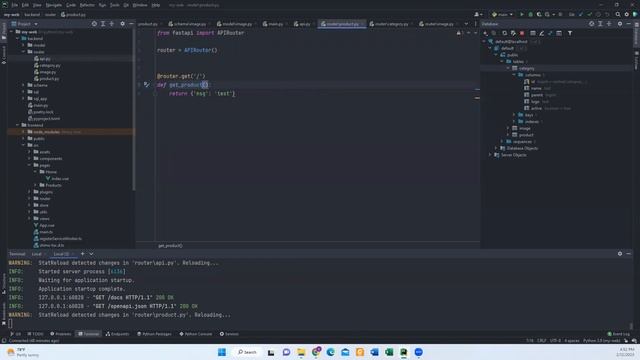Click the Windows taskbar Search box
The height and width of the screenshot is (360, 640).
247,352
